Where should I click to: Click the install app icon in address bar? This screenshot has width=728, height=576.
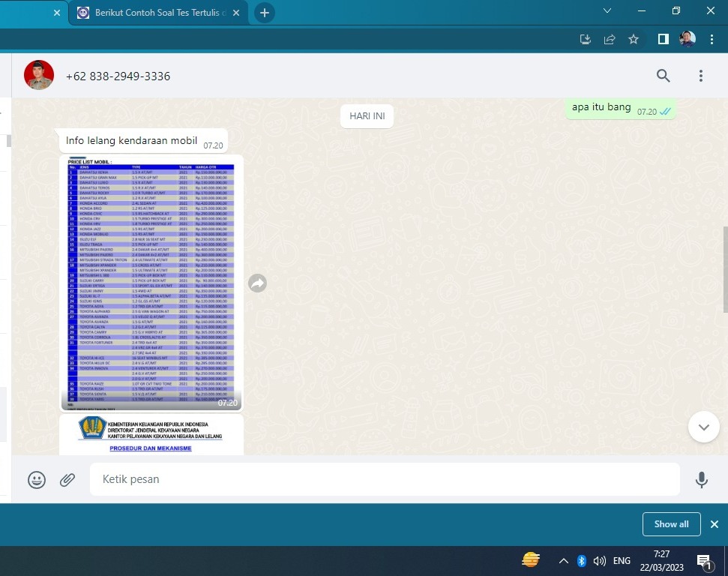(x=586, y=40)
